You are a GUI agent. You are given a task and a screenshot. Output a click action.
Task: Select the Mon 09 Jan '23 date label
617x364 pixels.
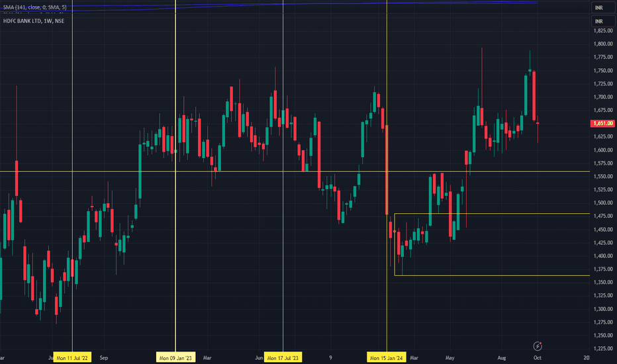point(175,357)
